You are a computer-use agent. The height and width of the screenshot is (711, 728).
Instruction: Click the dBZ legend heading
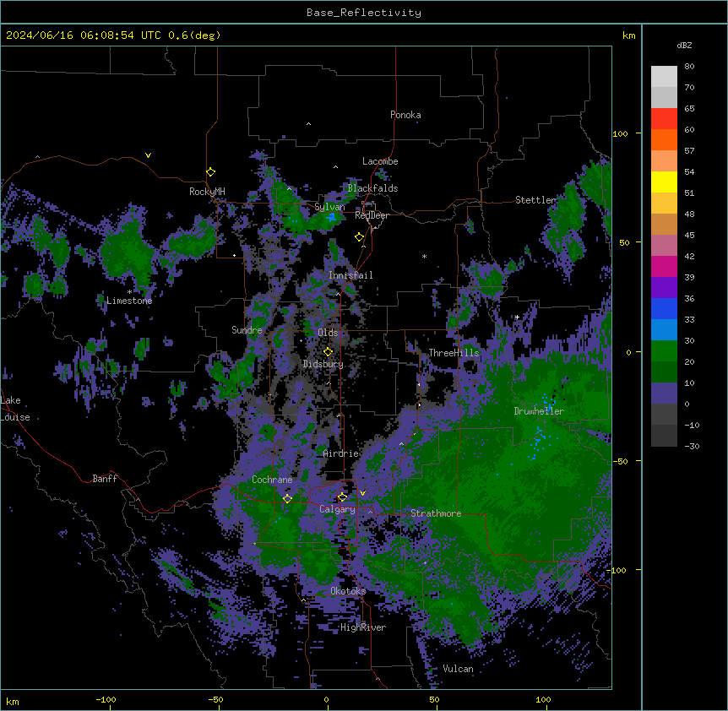pyautogui.click(x=684, y=45)
